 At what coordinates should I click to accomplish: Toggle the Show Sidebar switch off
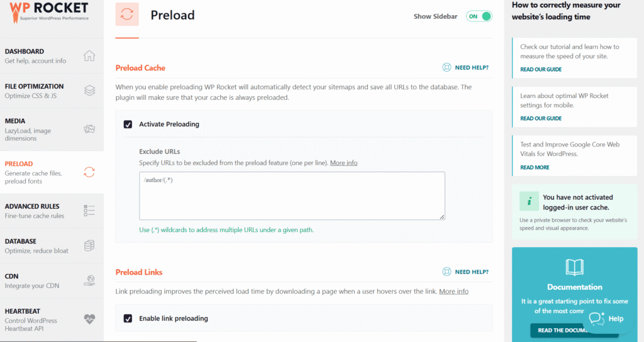479,16
